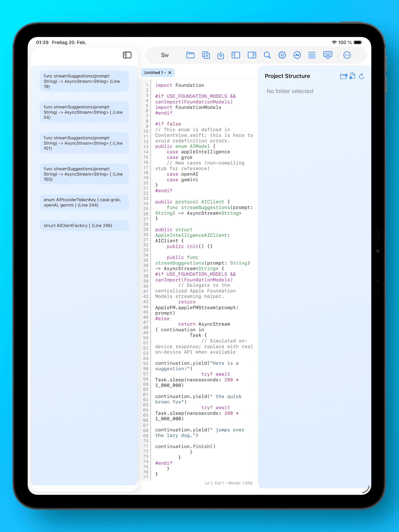399x532 pixels.
Task: Open the file browser icon in the toolbar
Action: coord(190,55)
